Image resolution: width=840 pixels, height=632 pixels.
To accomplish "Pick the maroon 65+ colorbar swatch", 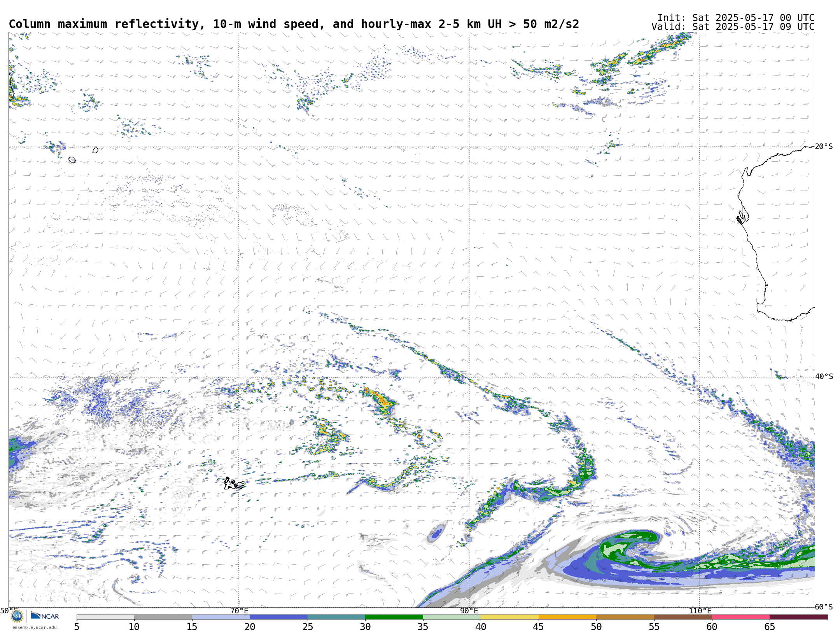I will point(798,617).
